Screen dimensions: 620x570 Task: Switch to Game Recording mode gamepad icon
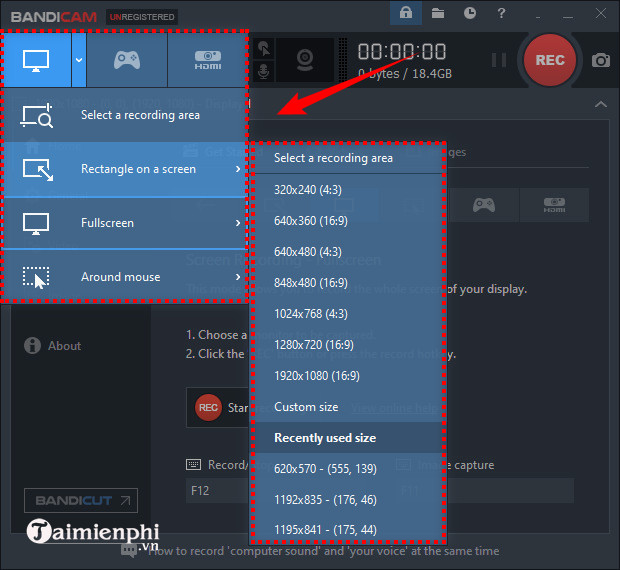click(127, 60)
